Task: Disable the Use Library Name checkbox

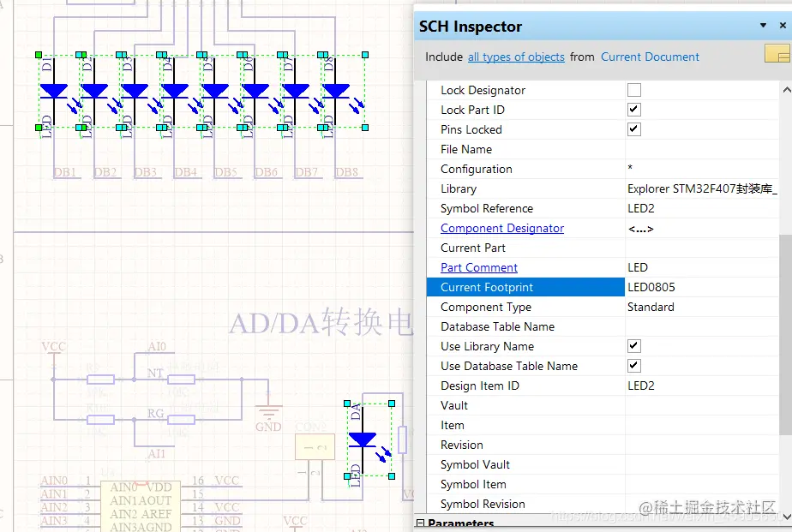Action: point(634,346)
